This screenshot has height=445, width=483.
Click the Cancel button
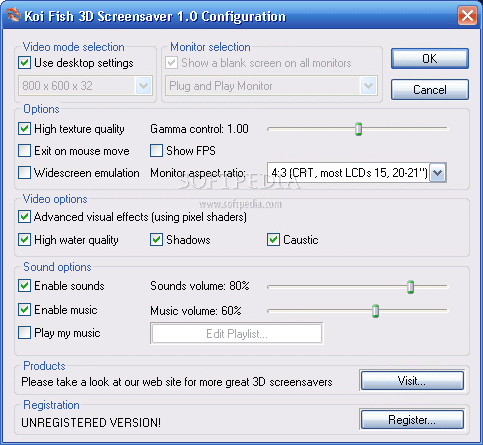coord(430,90)
